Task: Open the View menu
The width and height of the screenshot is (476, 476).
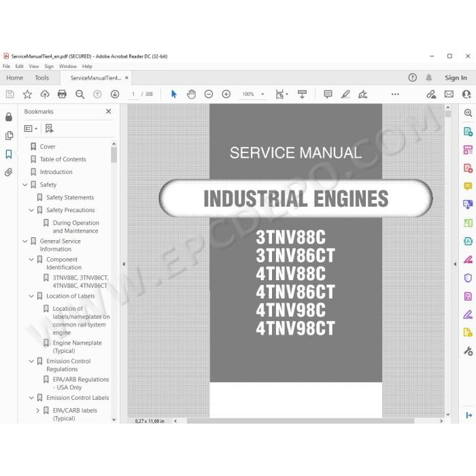Action: [34, 66]
